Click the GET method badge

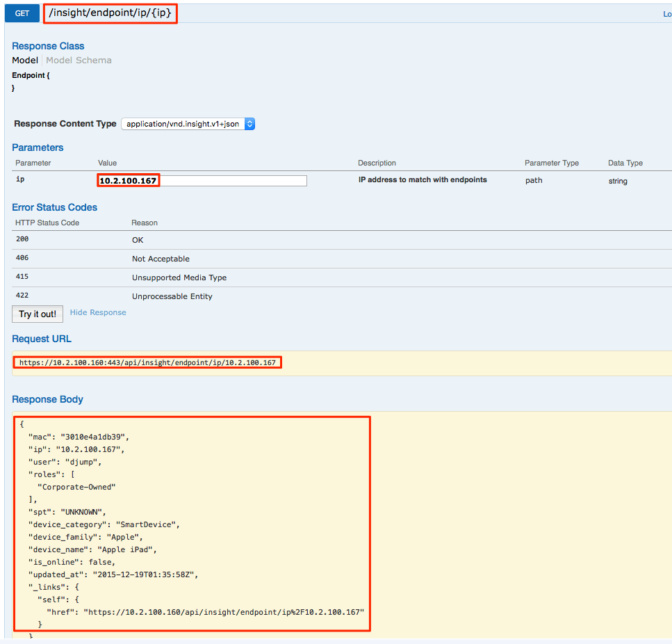click(x=22, y=13)
